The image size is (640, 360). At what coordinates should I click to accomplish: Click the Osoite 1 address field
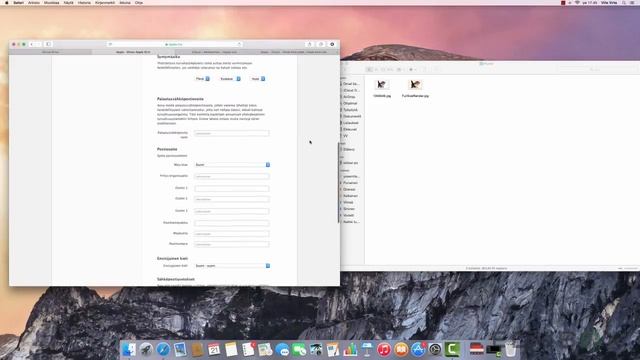pos(232,189)
